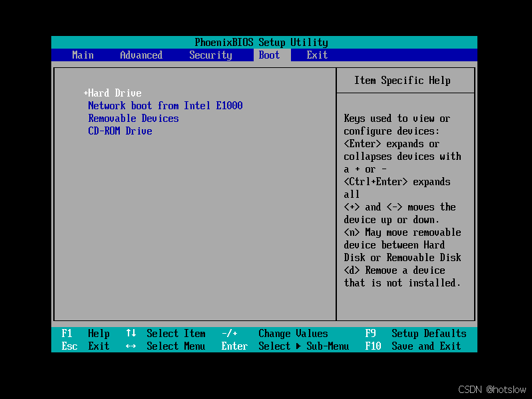Select Network boot from Intel E1000
Screen dimensions: 532x399
(x=165, y=105)
